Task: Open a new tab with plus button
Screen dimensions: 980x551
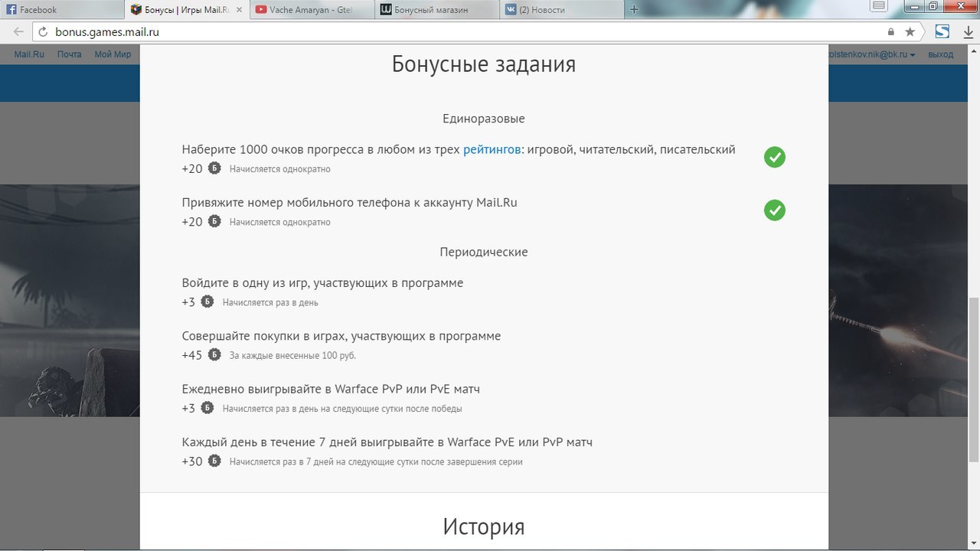Action: [x=633, y=10]
